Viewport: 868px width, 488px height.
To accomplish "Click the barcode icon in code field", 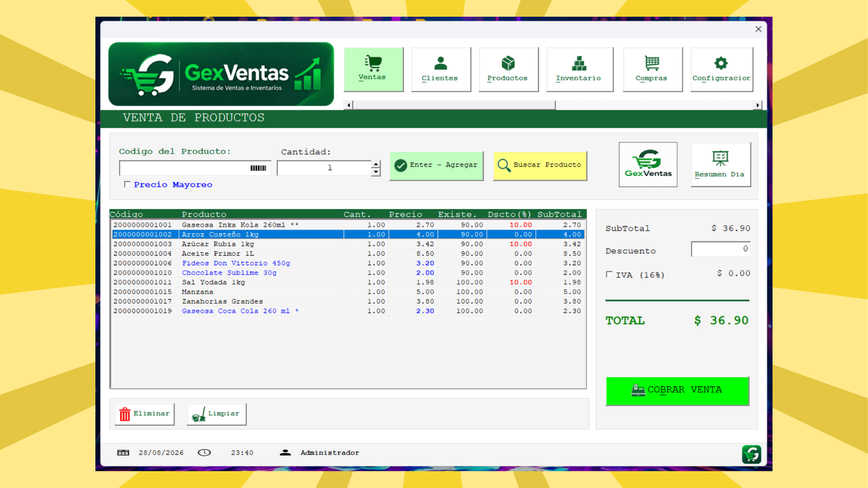I will point(258,168).
